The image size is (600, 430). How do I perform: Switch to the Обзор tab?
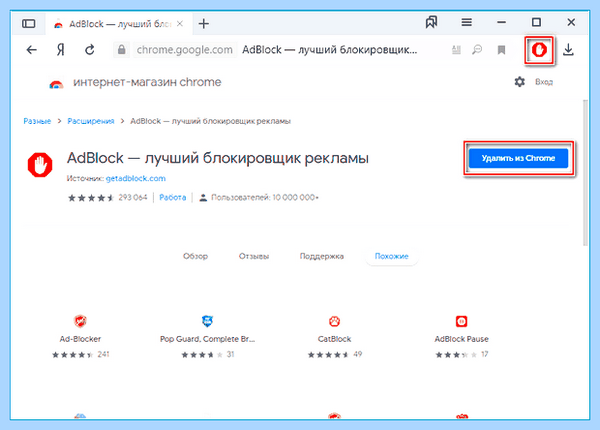[195, 256]
